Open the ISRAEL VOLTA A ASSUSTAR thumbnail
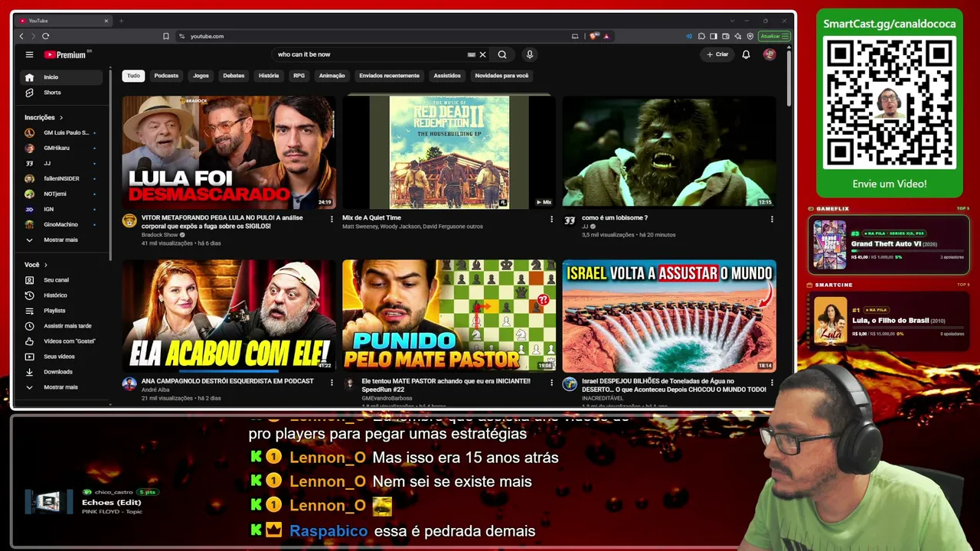The width and height of the screenshot is (980, 551). [669, 316]
